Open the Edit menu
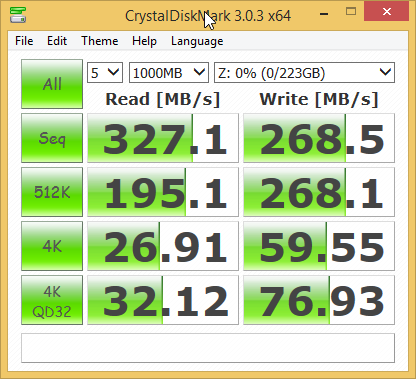Viewport: 416px width, 379px height. pos(57,41)
